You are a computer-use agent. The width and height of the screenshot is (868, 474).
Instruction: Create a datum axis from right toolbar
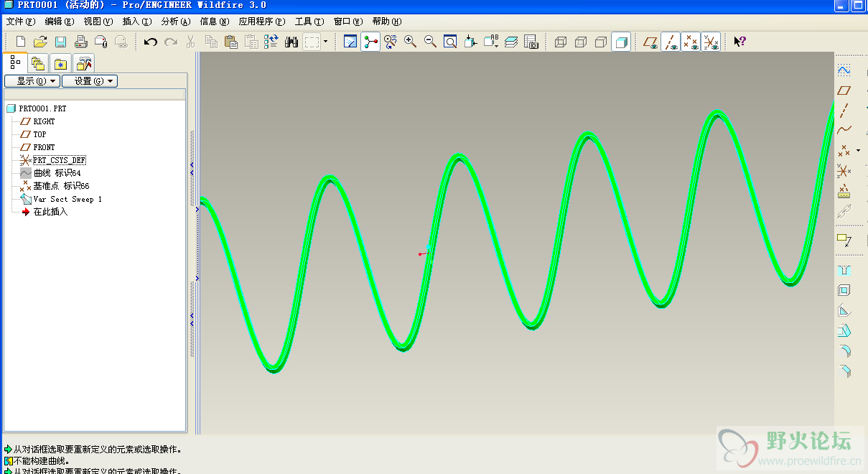pyautogui.click(x=844, y=111)
